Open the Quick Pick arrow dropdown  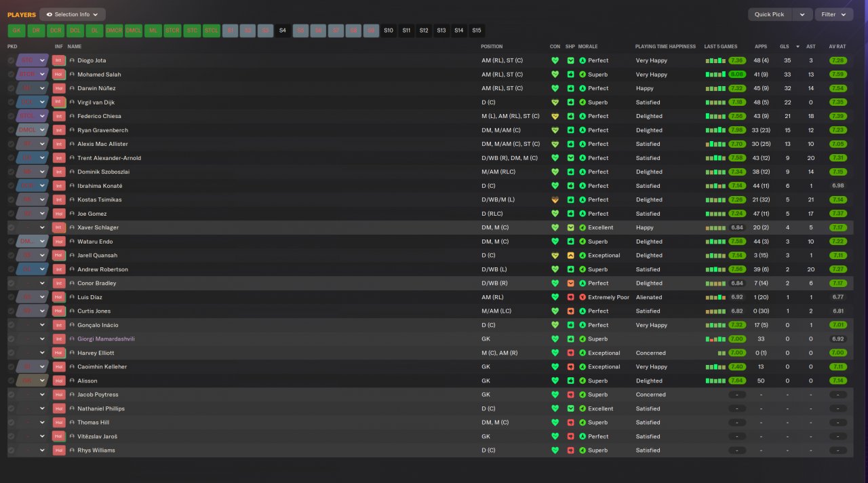pyautogui.click(x=803, y=14)
